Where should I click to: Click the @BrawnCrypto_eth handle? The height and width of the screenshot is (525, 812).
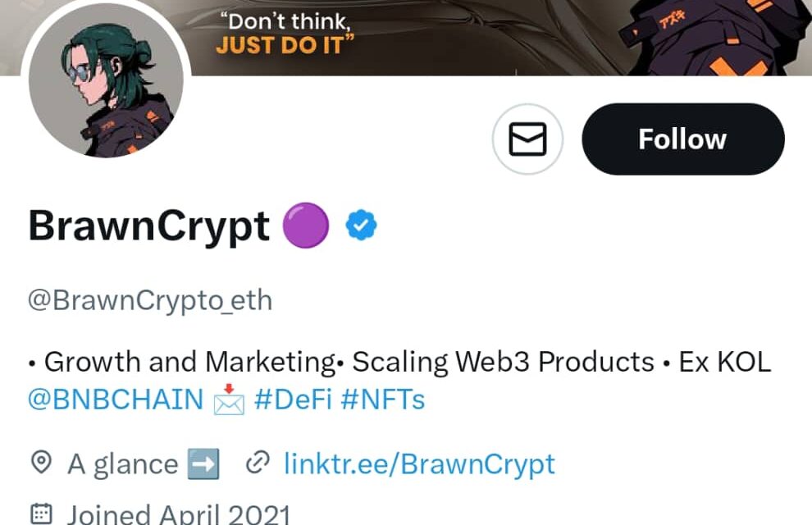pos(149,300)
